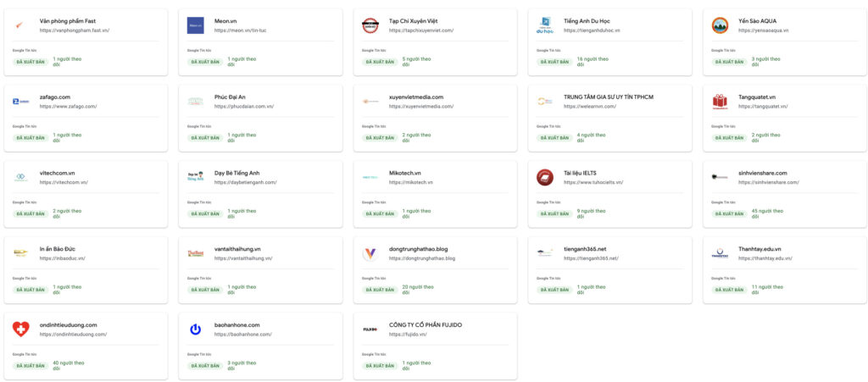Screen dimensions: 868x382
Task: Click the red cross logo of ondinhtieuduong.com
Action: coord(21,329)
